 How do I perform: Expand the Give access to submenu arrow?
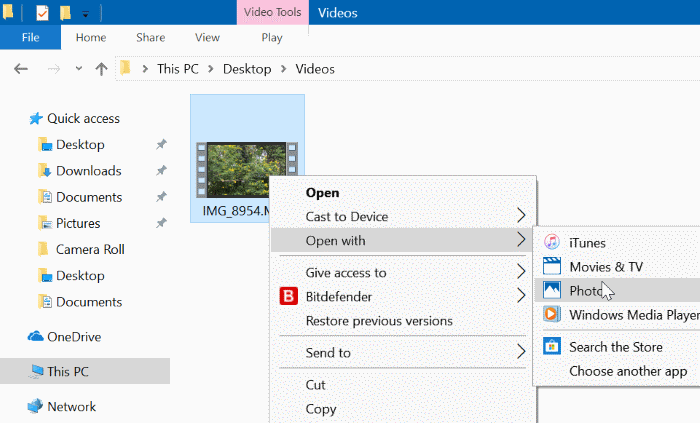[521, 272]
